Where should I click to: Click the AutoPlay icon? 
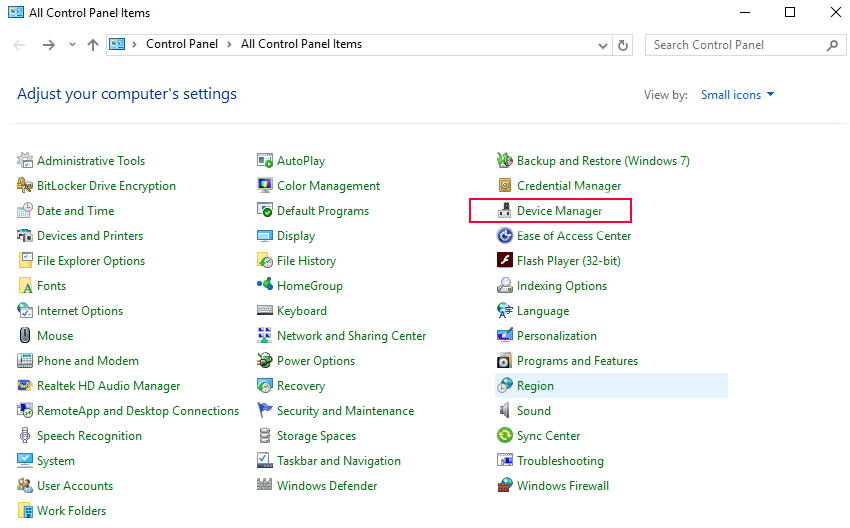[x=265, y=160]
